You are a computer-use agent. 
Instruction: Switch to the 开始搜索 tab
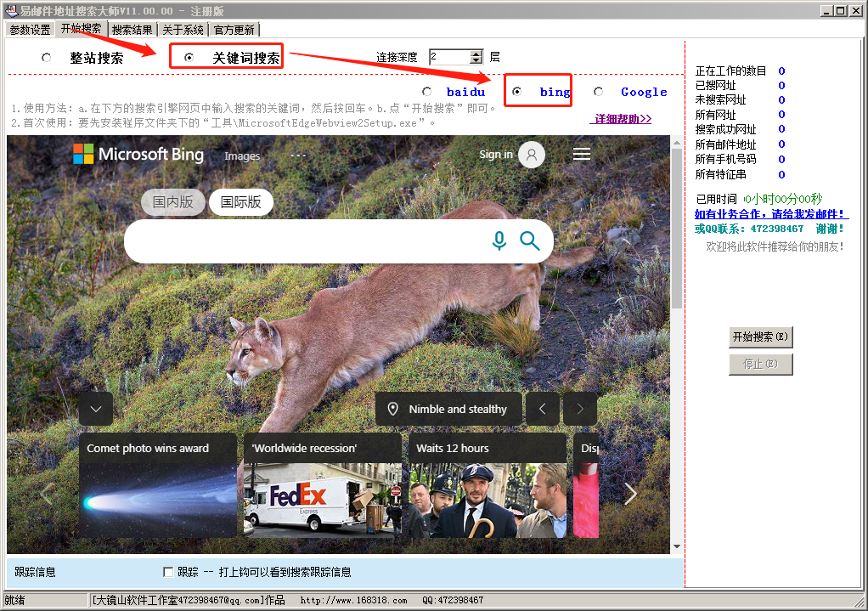click(x=81, y=29)
